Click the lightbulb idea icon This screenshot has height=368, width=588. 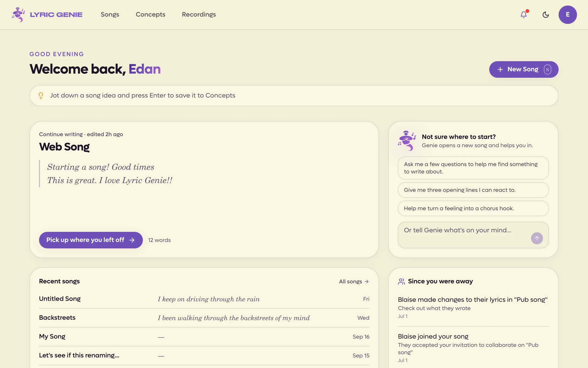coord(41,95)
